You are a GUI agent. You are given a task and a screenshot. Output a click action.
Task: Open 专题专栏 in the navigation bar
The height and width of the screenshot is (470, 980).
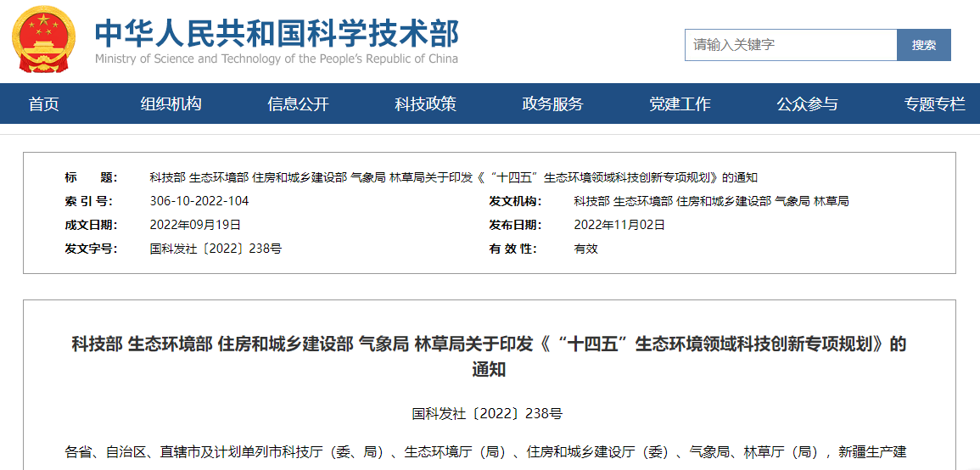pyautogui.click(x=934, y=104)
